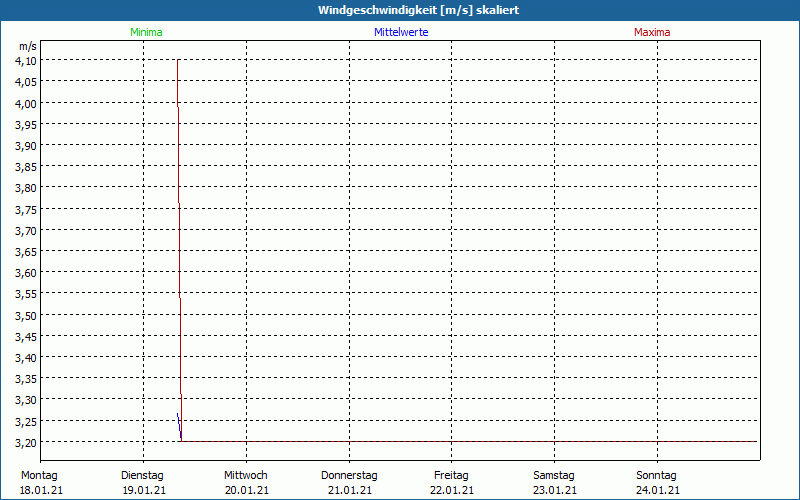Select the green 'Minima' legend label
The image size is (800, 500).
click(x=146, y=32)
